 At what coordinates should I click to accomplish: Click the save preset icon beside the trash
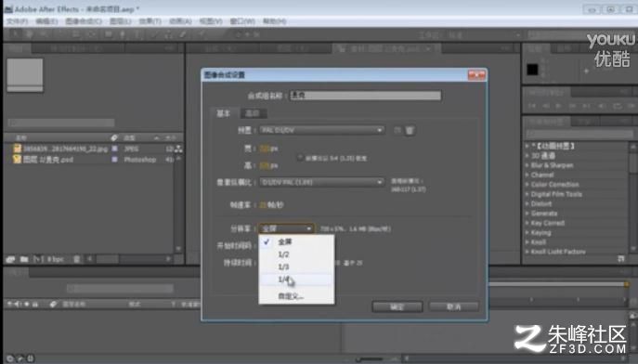point(397,130)
